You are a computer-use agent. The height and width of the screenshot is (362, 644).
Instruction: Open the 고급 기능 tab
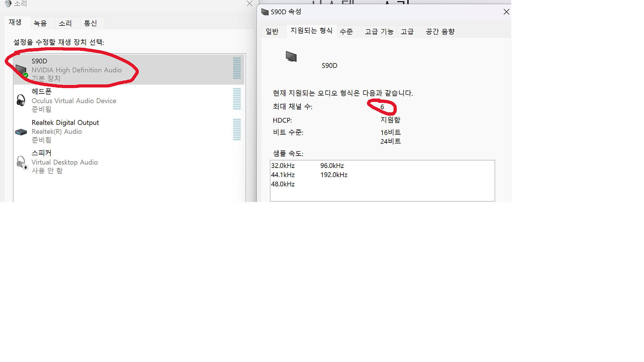pyautogui.click(x=379, y=32)
